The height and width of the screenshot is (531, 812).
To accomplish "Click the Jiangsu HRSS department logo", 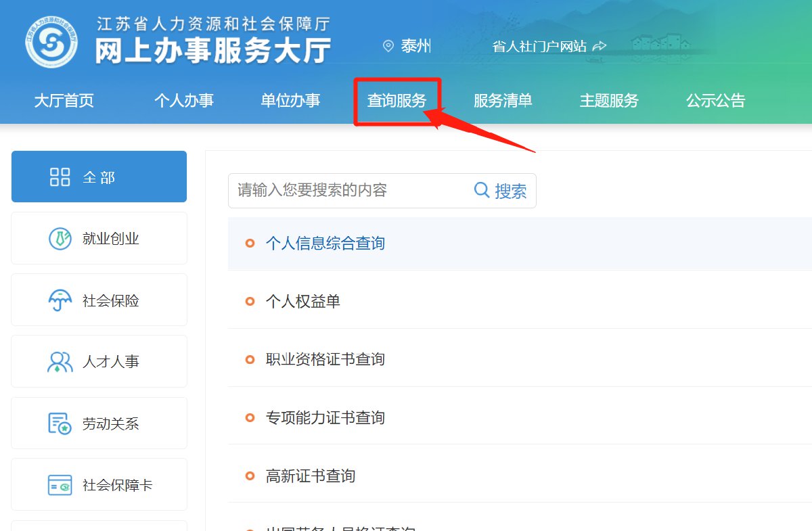I will tap(52, 41).
